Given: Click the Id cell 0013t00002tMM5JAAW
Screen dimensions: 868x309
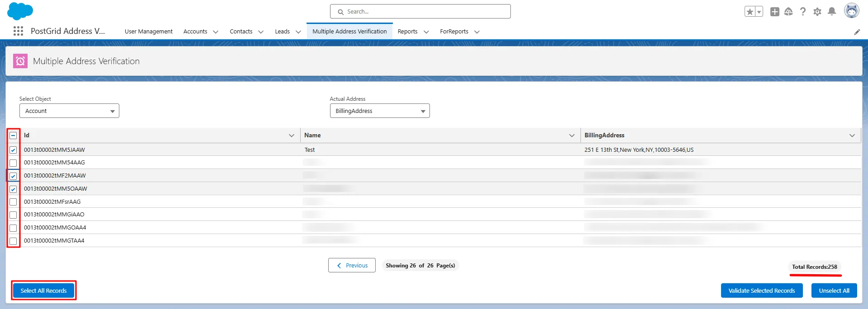Looking at the screenshot, I should tap(54, 150).
